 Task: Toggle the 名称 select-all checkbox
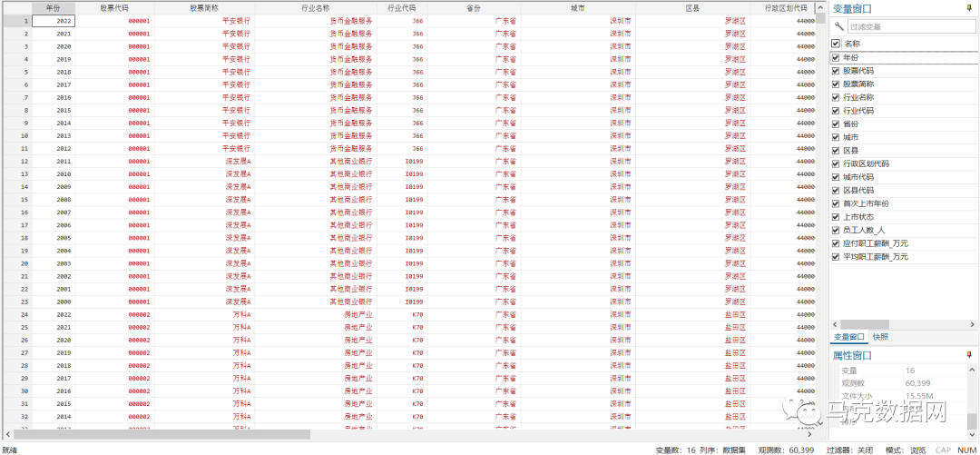pyautogui.click(x=836, y=44)
